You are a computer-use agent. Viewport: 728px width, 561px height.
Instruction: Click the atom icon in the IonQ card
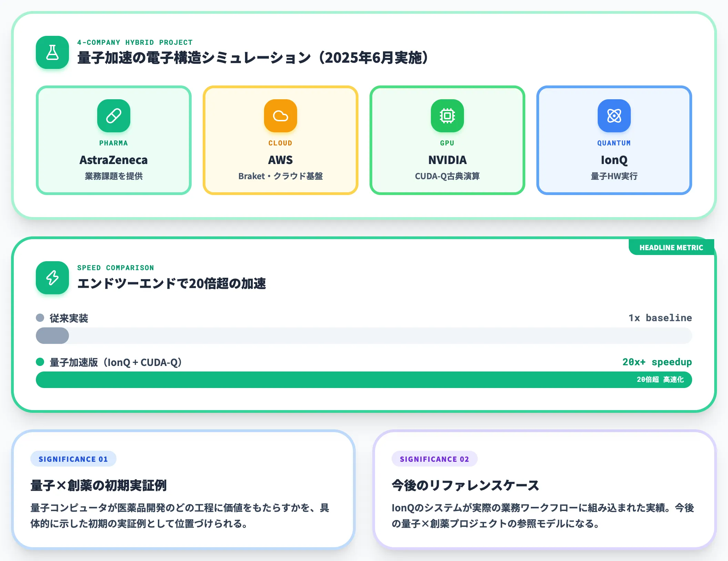pyautogui.click(x=614, y=116)
